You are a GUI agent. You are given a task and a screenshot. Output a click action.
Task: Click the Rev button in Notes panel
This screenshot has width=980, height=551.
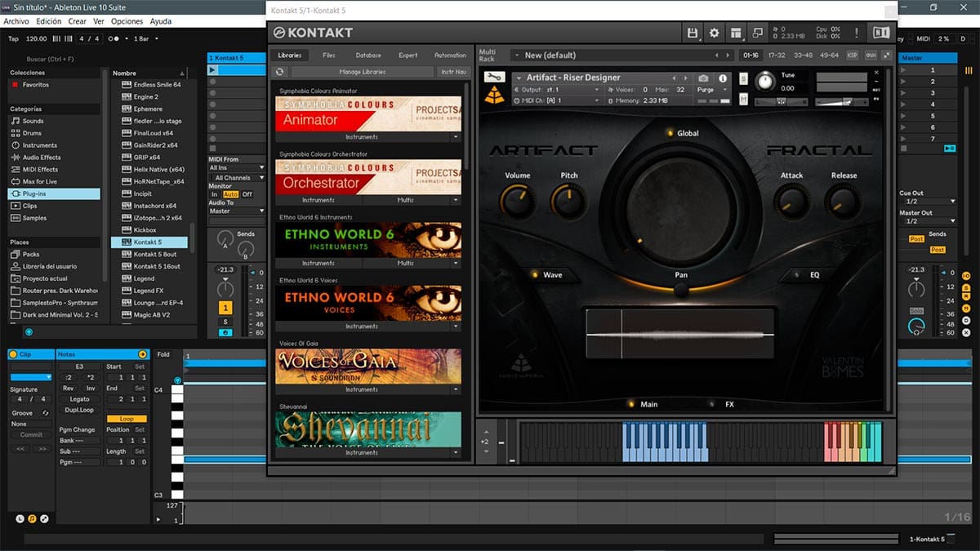click(x=69, y=389)
